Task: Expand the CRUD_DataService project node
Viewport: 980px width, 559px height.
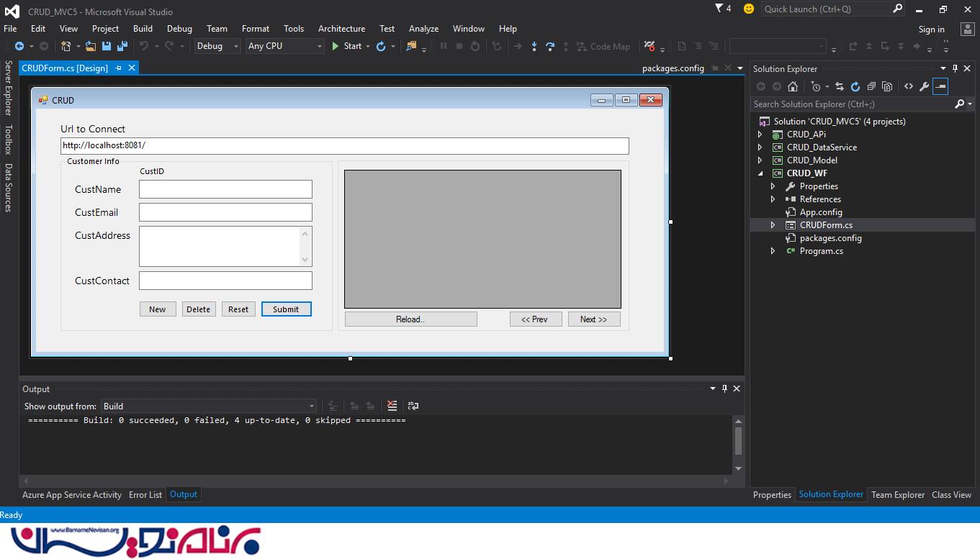Action: 760,147
